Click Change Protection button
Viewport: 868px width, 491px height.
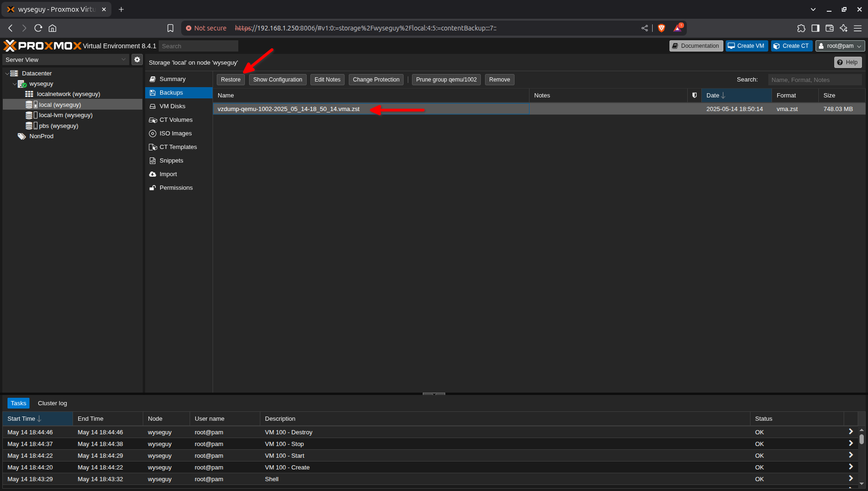376,80
